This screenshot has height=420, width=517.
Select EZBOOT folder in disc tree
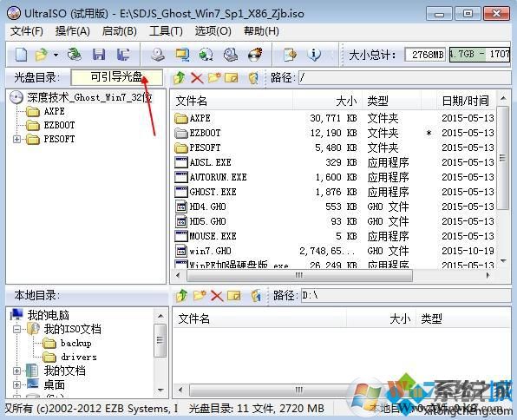[x=59, y=125]
